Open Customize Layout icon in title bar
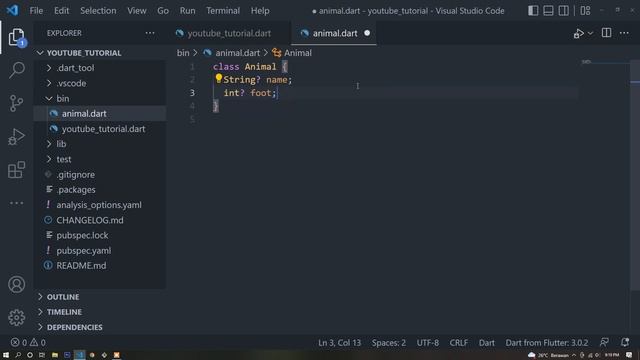The height and width of the screenshot is (360, 640). pyautogui.click(x=585, y=11)
